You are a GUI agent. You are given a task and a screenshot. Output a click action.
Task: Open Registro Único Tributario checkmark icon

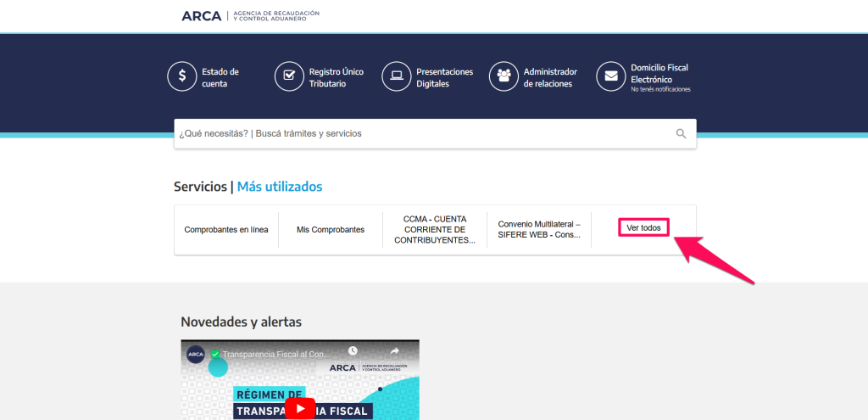tap(289, 76)
